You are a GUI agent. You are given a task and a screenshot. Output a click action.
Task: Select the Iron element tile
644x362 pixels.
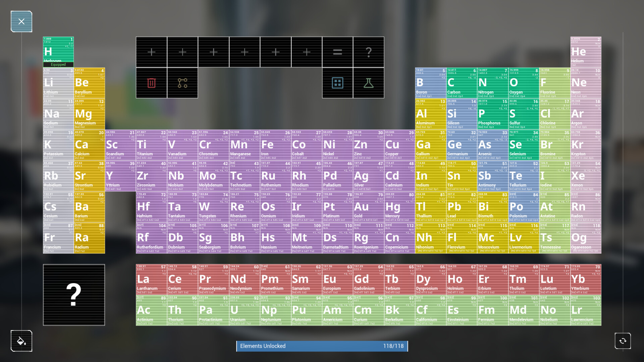(x=275, y=145)
